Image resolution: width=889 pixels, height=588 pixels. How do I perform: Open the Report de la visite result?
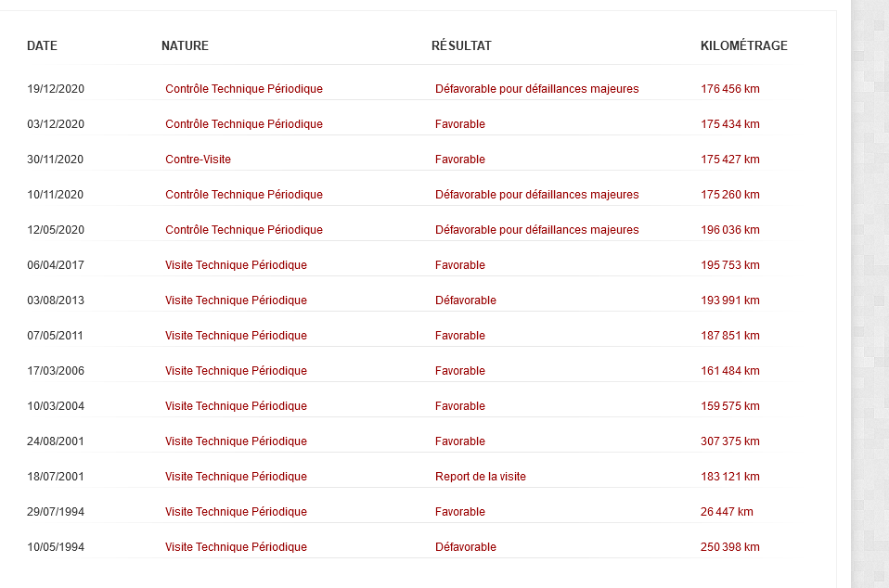tap(481, 477)
